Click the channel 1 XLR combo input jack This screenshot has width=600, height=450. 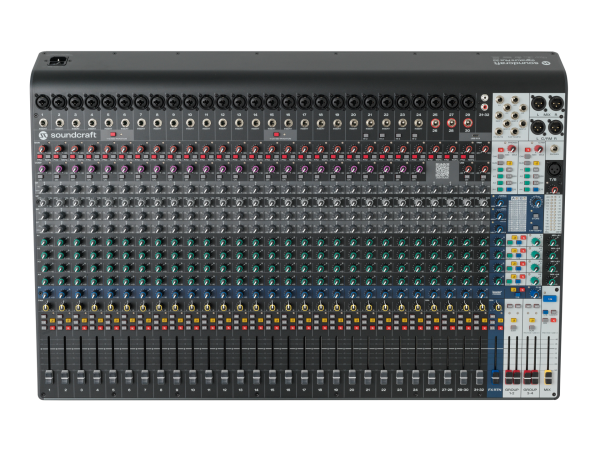tap(42, 102)
